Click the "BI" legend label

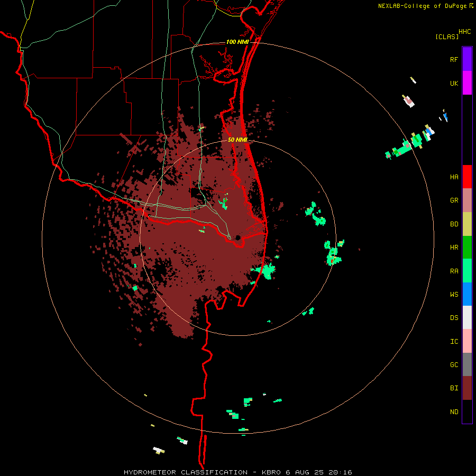pyautogui.click(x=454, y=388)
